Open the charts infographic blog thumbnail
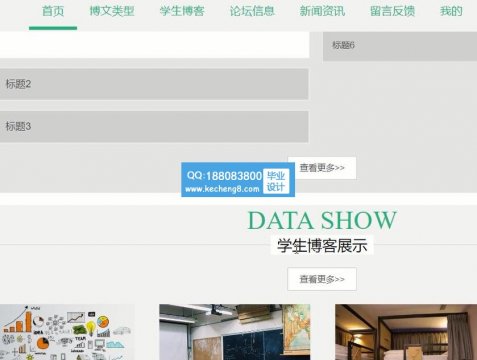Screen dimensions: 477x360 (67, 332)
